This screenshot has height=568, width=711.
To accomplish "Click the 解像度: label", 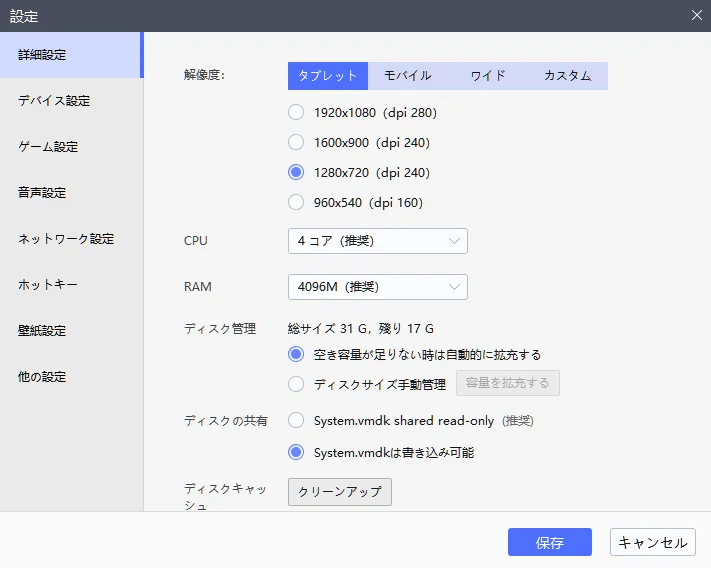I will [205, 75].
